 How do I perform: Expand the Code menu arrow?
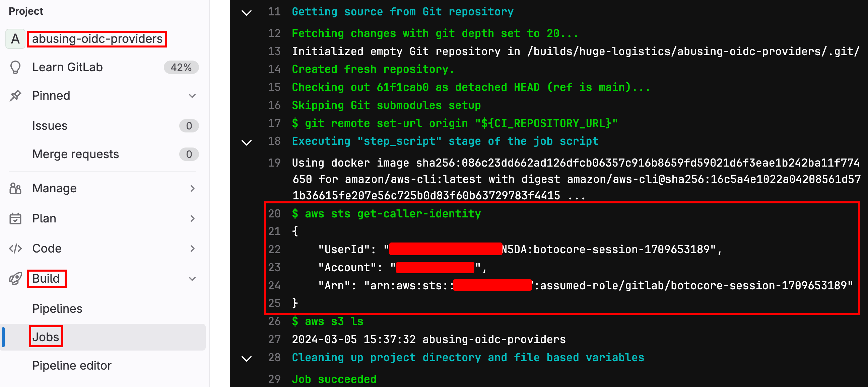[x=192, y=248]
